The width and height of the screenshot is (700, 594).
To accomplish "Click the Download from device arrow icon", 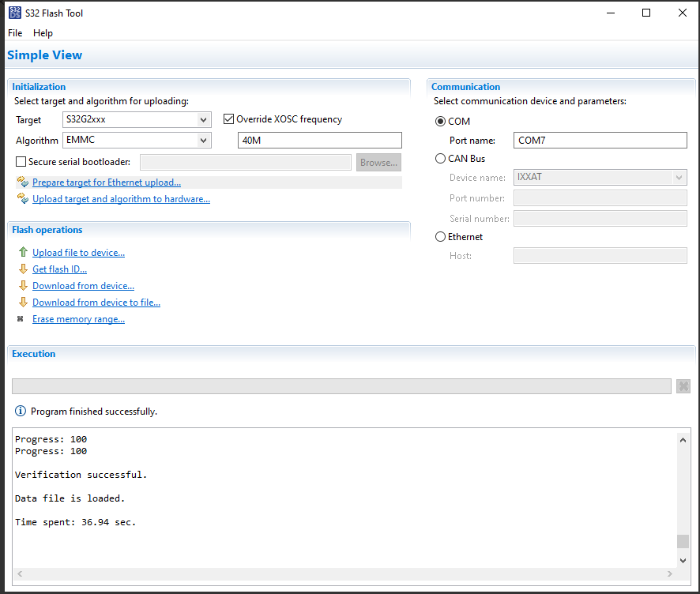I will tap(22, 286).
